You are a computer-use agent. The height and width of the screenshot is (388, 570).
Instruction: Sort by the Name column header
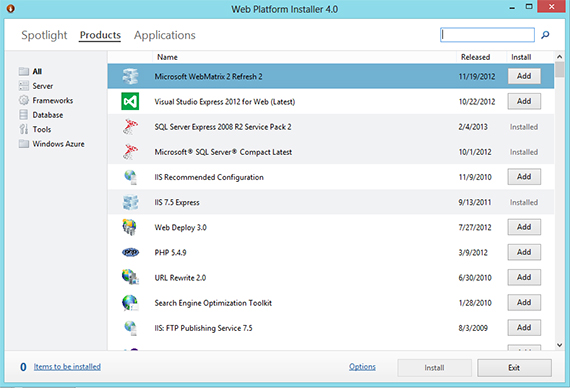[x=167, y=57]
